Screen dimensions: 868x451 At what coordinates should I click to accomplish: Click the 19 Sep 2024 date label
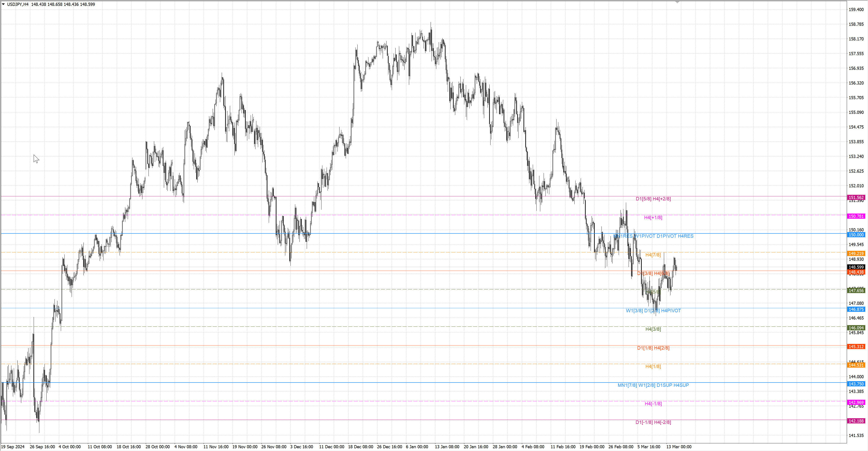(13, 447)
